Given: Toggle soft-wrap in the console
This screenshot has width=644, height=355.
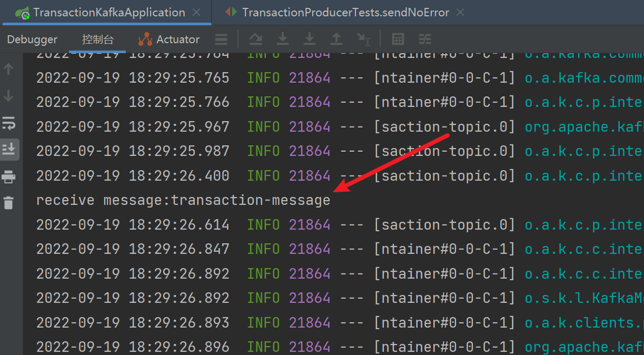Looking at the screenshot, I should click(x=8, y=123).
